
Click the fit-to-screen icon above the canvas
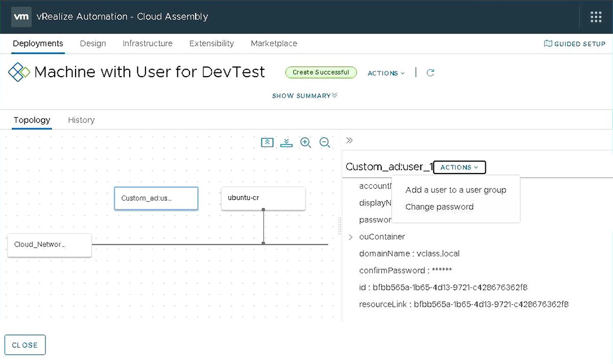(267, 142)
